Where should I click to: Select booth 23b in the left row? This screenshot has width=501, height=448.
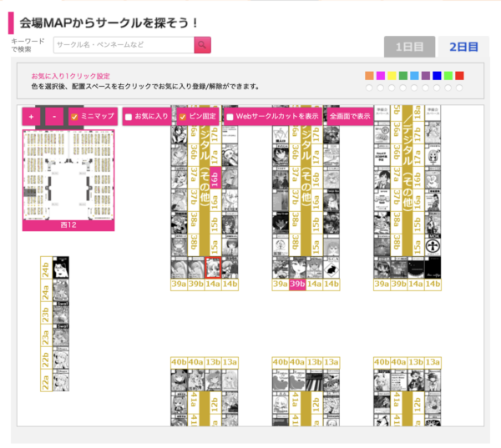click(x=46, y=313)
